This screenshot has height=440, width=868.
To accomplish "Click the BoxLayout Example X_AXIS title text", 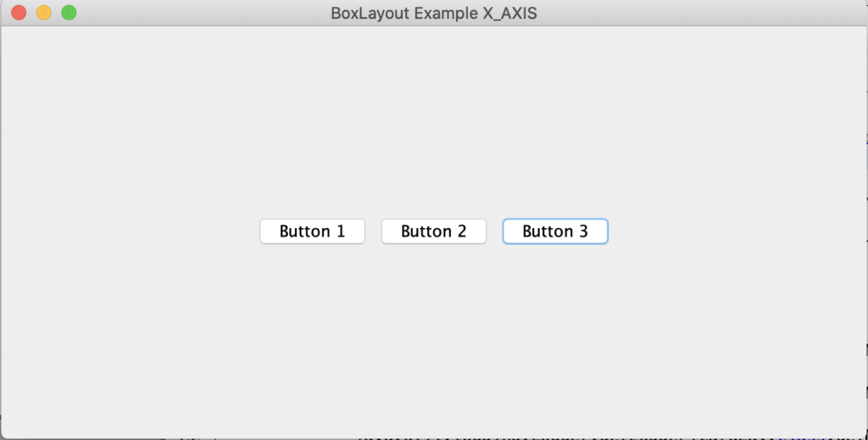I will point(433,14).
